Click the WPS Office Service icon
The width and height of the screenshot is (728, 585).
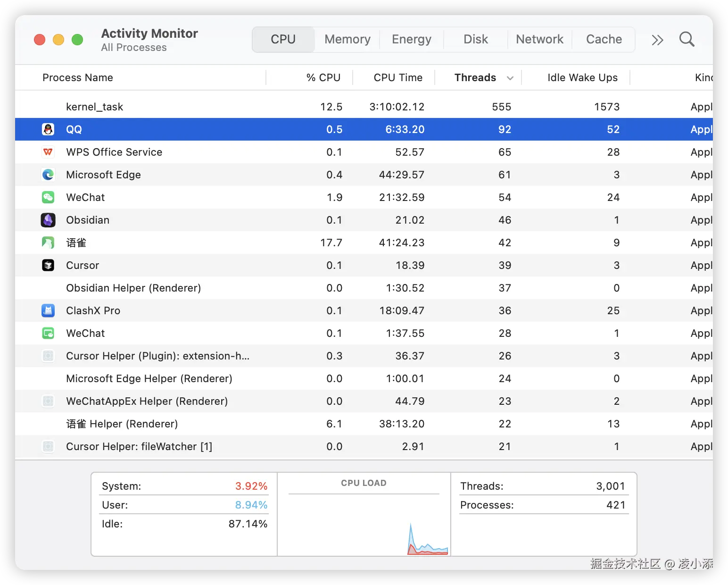click(x=48, y=152)
